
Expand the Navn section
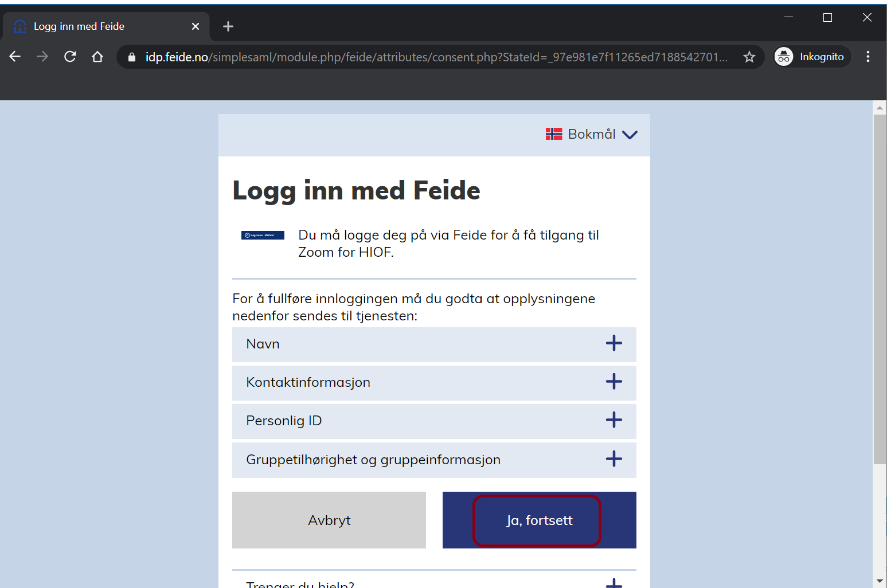tap(434, 344)
